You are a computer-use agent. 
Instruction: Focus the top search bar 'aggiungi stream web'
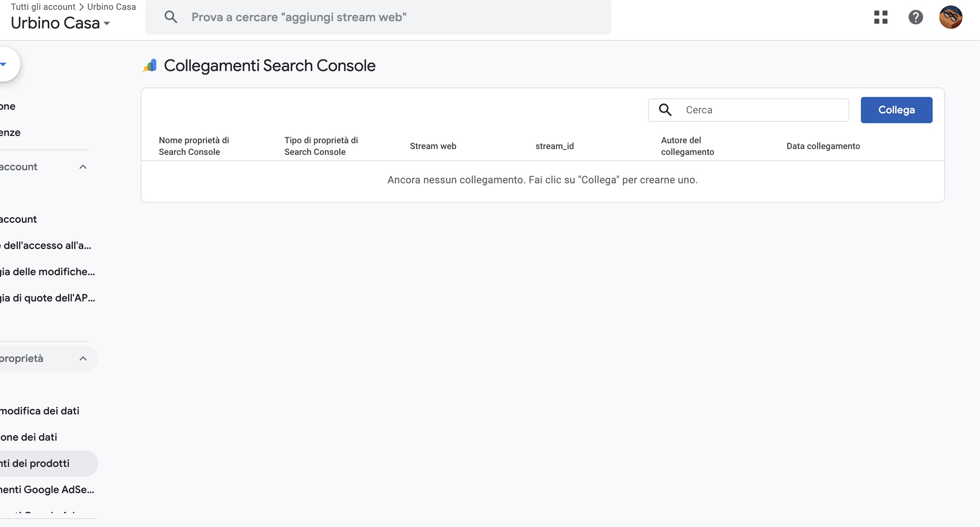tap(378, 17)
